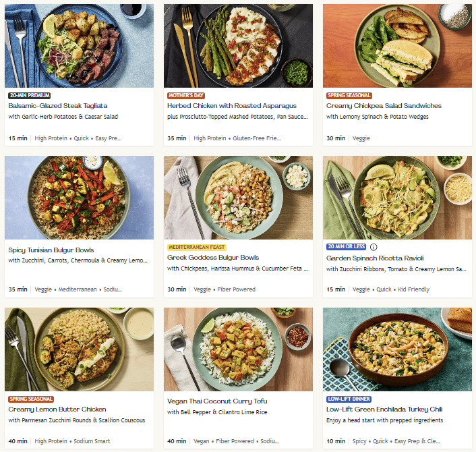
Task: Select the Herbed Chicken with Asparagus image
Action: 238,46
